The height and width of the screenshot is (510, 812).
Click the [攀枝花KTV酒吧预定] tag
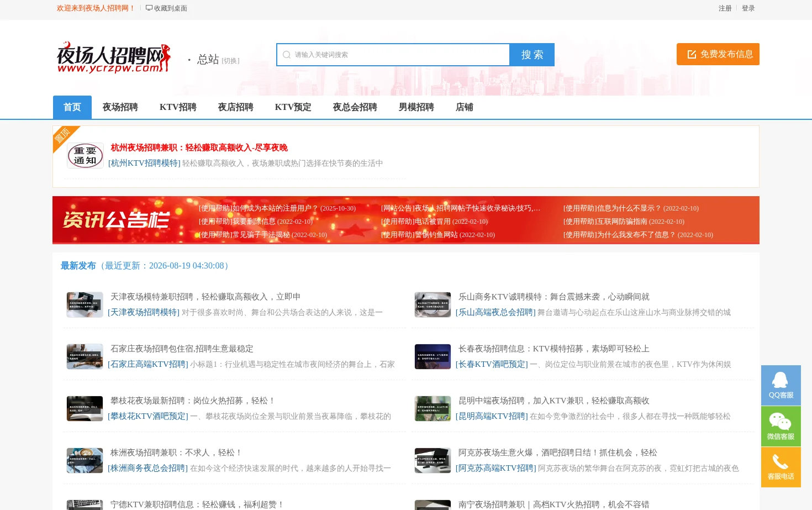click(x=148, y=416)
